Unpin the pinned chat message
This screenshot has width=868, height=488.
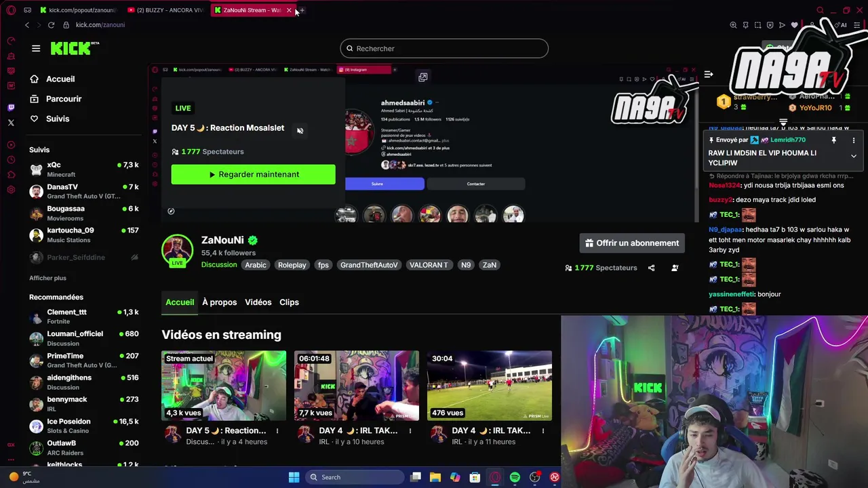click(x=834, y=140)
